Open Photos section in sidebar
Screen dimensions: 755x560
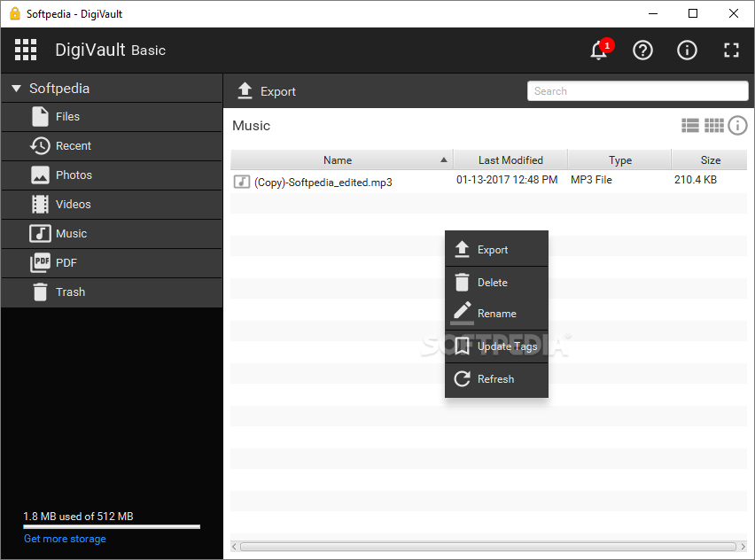(x=112, y=175)
